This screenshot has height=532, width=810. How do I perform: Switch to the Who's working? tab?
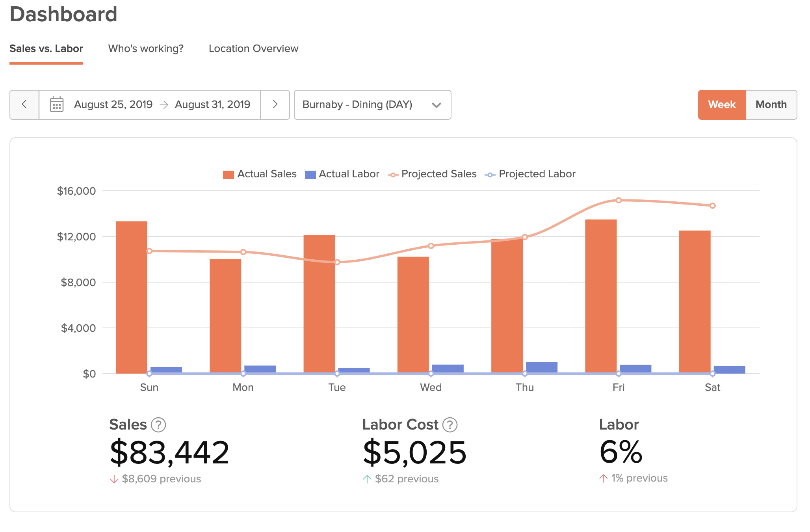(146, 49)
